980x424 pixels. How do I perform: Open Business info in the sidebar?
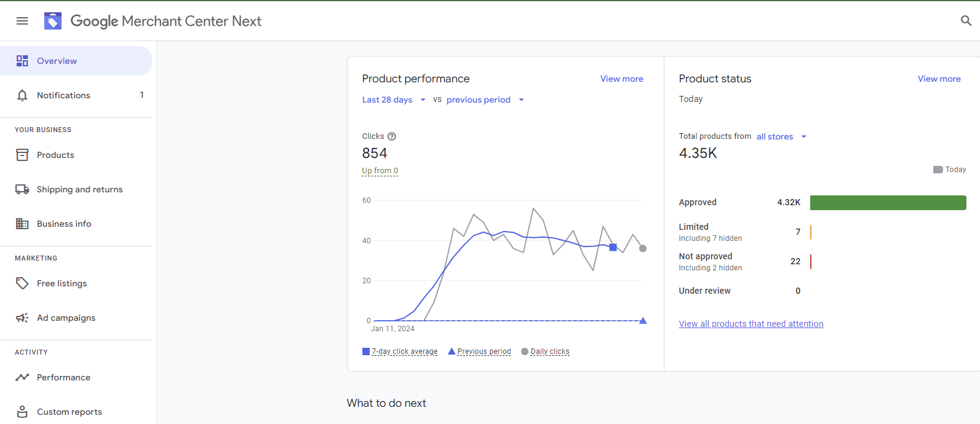point(76,224)
